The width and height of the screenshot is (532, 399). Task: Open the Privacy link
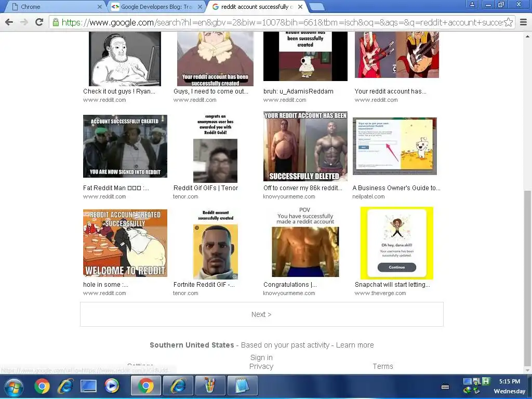[x=261, y=366]
